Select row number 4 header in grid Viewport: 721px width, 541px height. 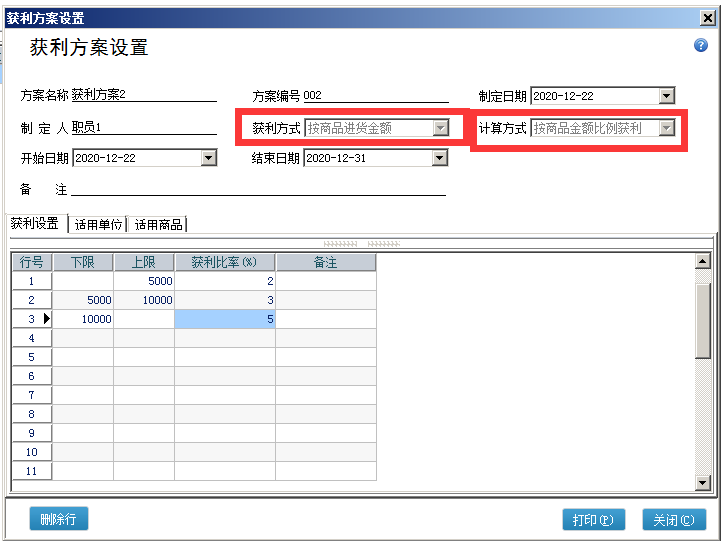pyautogui.click(x=32, y=338)
